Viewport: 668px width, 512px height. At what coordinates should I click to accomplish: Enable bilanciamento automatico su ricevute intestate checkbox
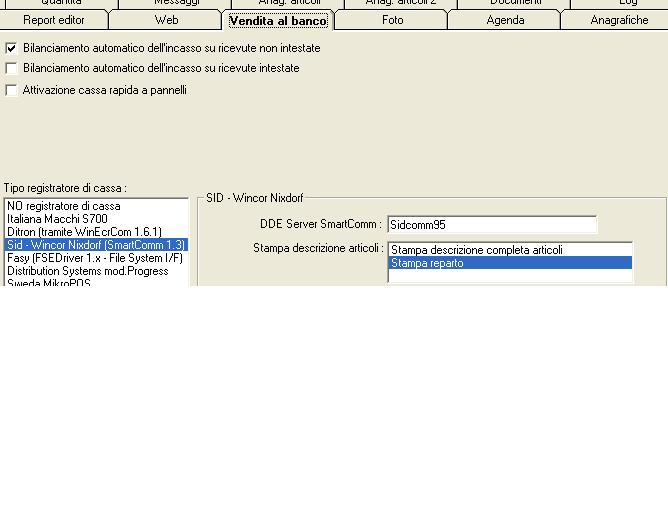12,68
